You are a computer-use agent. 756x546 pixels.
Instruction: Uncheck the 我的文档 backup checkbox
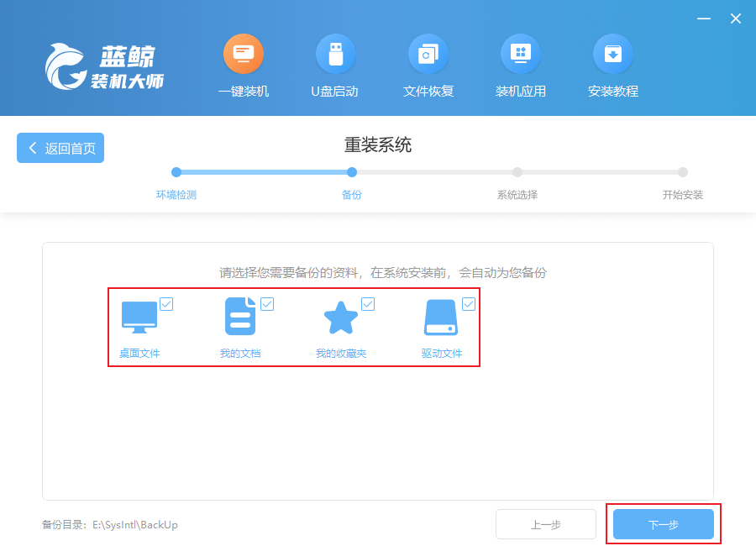pos(267,304)
